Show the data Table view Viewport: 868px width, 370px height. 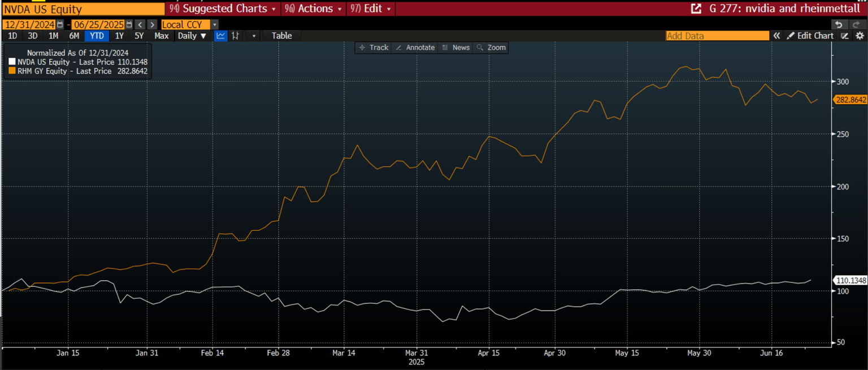(x=281, y=36)
